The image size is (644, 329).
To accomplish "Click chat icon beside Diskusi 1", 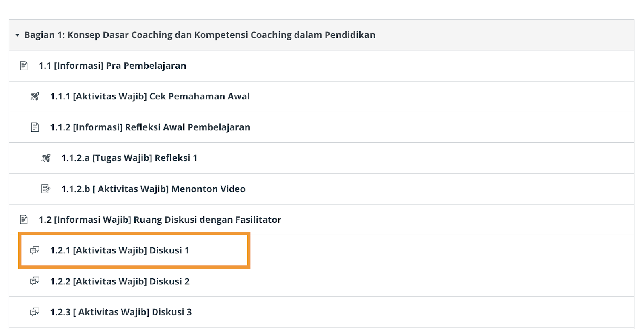I will 35,250.
